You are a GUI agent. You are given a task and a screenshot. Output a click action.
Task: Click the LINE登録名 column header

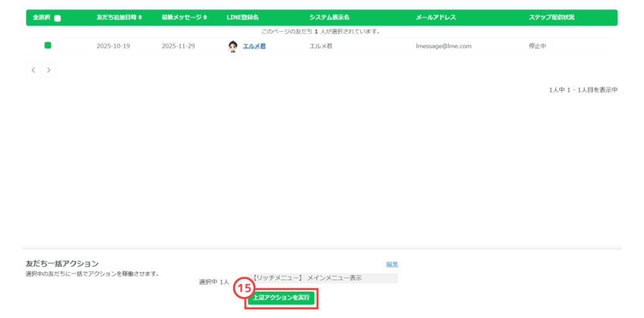pos(243,18)
